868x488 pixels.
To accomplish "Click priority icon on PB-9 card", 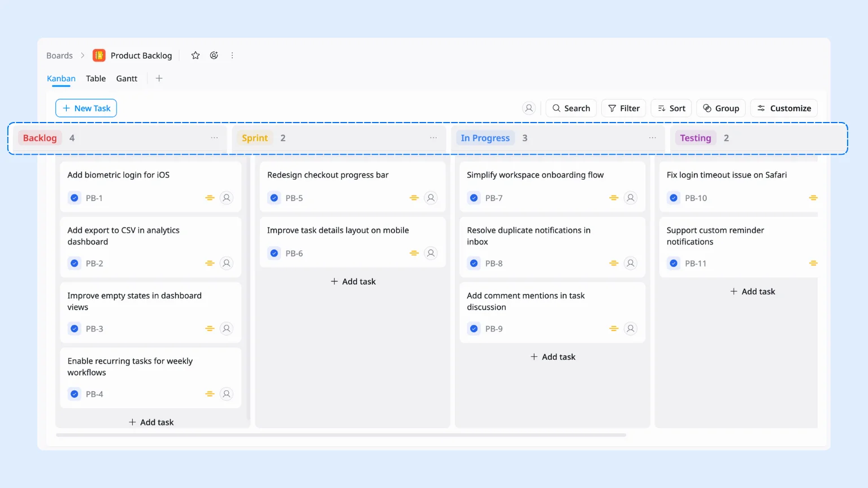I will click(614, 329).
